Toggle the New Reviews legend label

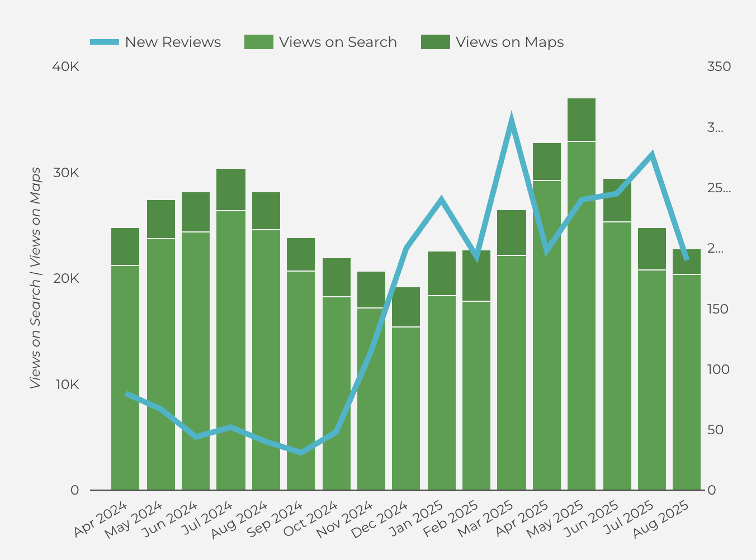tap(173, 42)
